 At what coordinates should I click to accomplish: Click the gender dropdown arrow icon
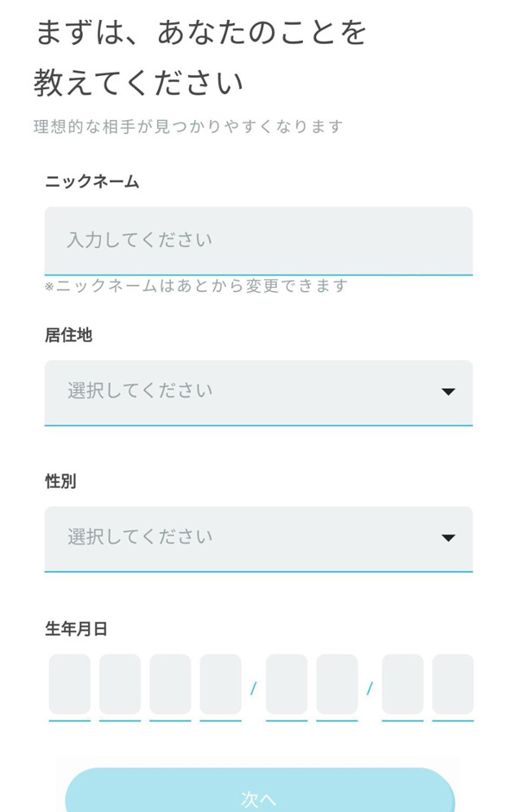[449, 537]
